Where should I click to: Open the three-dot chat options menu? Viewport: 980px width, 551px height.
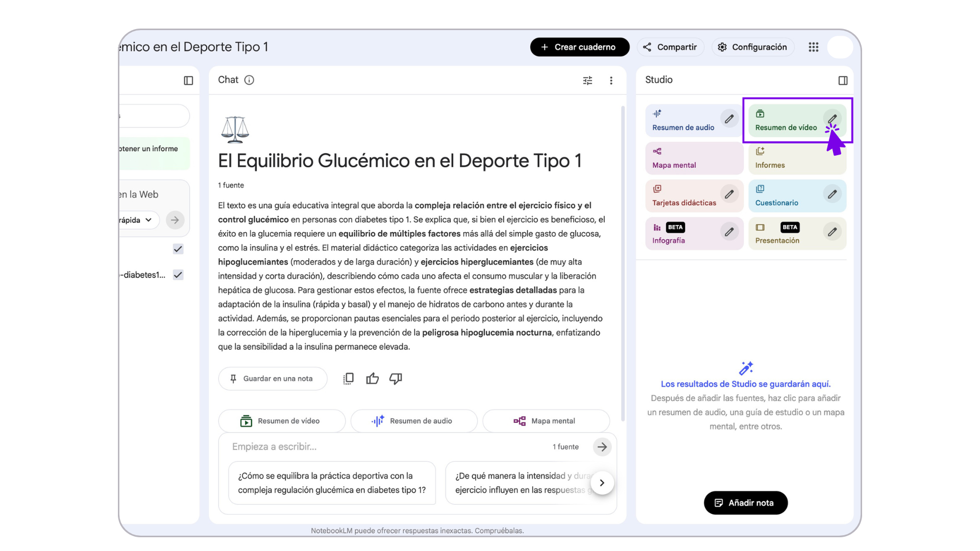(x=611, y=80)
